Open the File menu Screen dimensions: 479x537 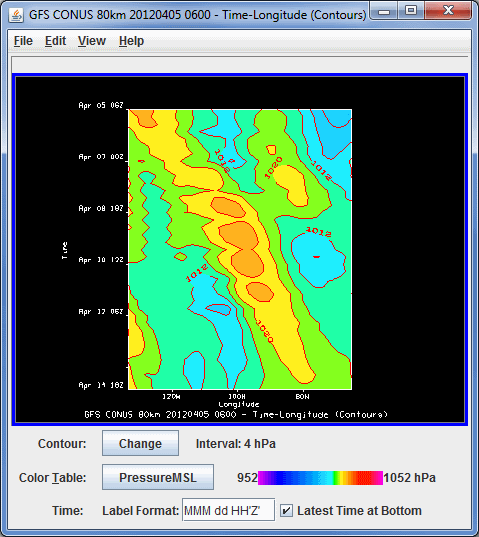23,41
